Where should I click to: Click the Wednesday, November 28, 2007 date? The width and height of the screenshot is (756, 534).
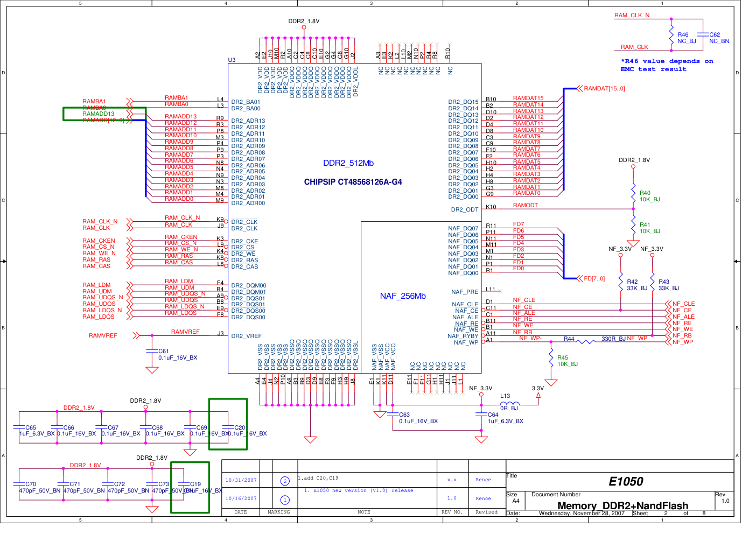(582, 513)
